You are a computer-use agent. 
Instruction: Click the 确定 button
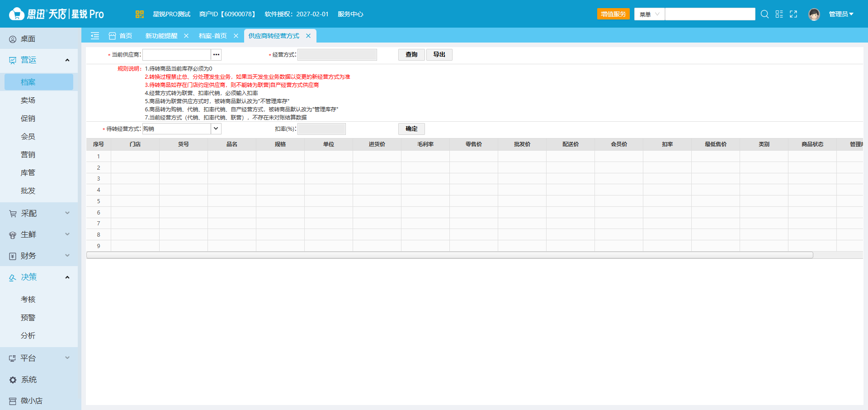point(411,129)
